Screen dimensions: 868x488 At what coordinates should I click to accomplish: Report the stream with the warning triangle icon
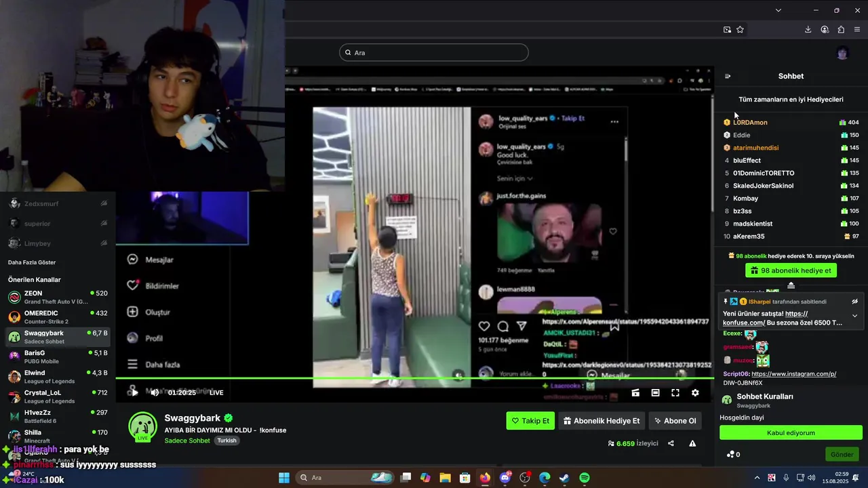tap(692, 443)
